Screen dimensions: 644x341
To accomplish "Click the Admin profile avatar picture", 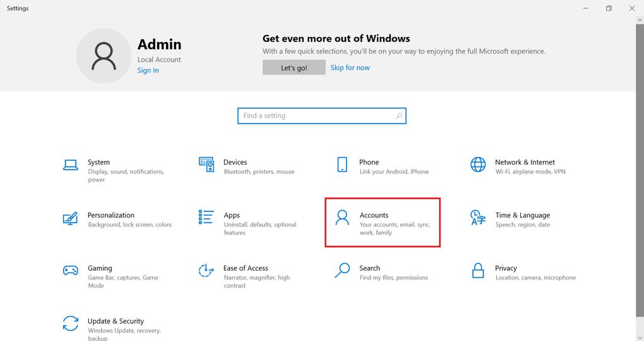I will (x=104, y=56).
